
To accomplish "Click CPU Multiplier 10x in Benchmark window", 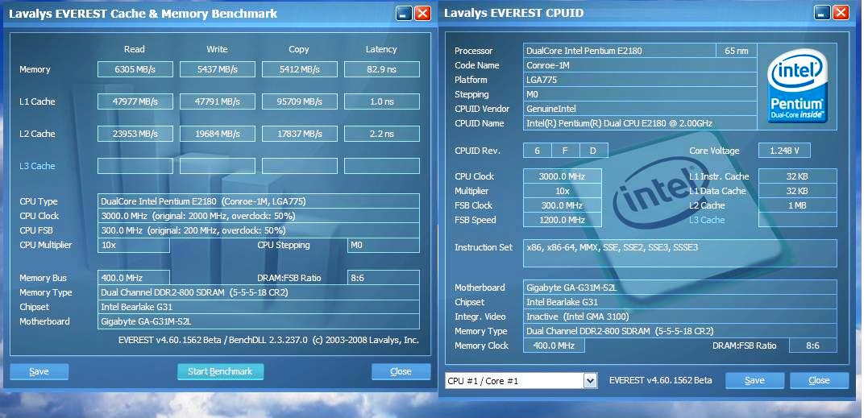I will [134, 245].
